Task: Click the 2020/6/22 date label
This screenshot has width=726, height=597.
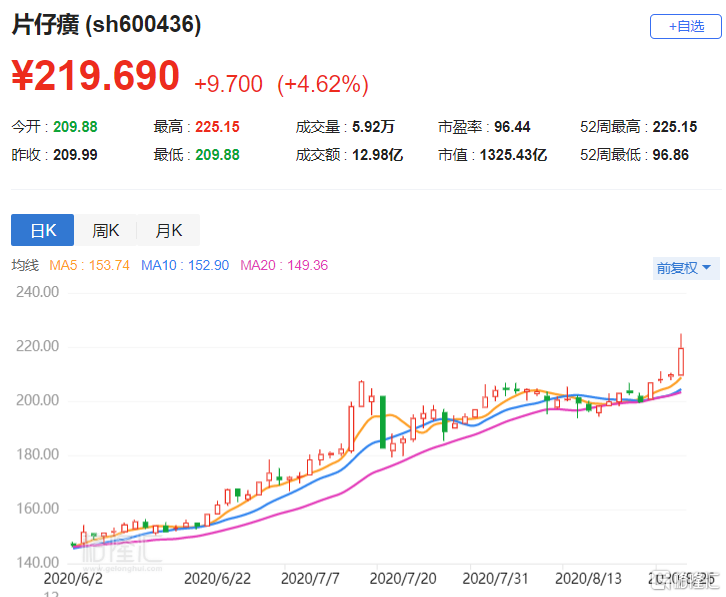Action: pos(217,579)
